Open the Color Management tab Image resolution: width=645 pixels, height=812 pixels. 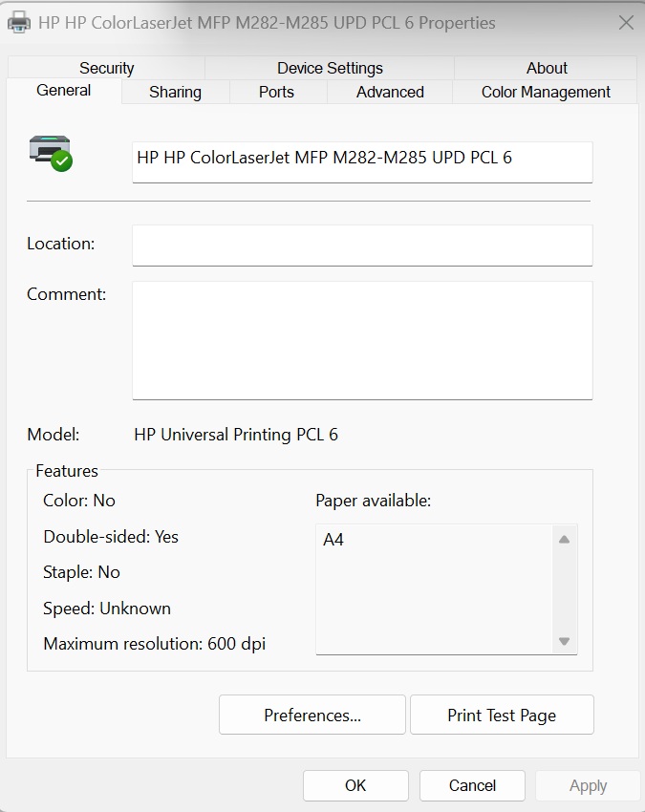546,92
